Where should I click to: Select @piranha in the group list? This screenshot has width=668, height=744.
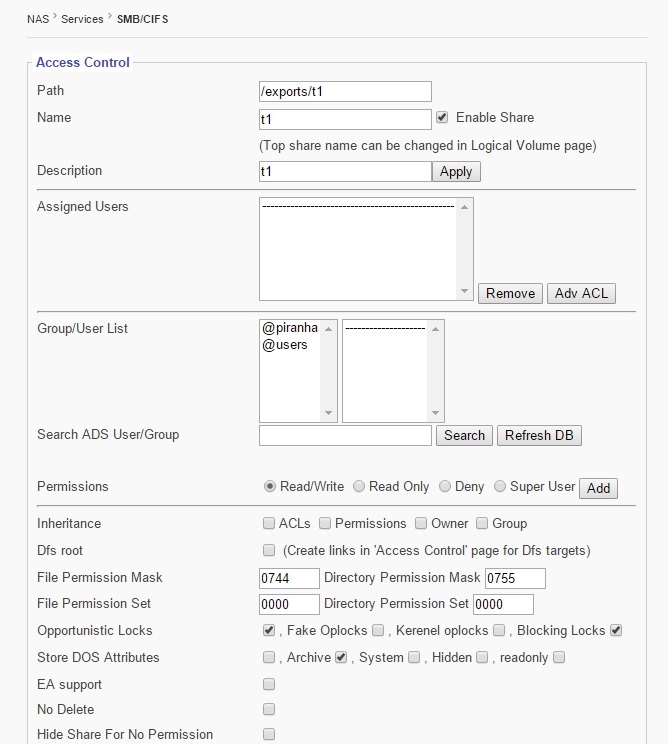[290, 328]
